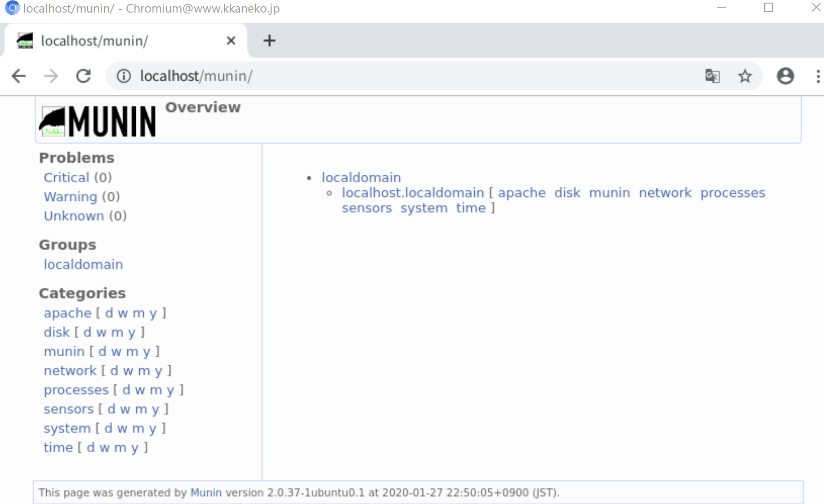Open time link in host row
Screen dimensions: 824x504
(x=471, y=208)
